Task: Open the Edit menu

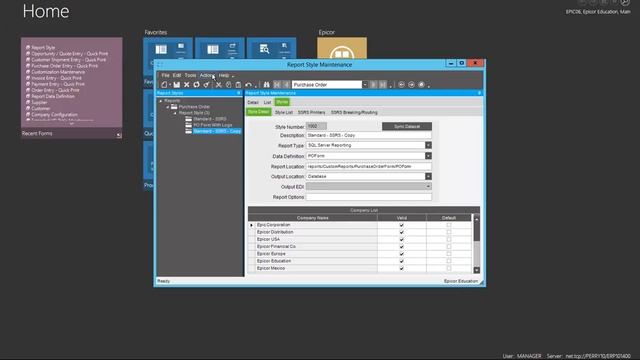Action: [x=177, y=76]
